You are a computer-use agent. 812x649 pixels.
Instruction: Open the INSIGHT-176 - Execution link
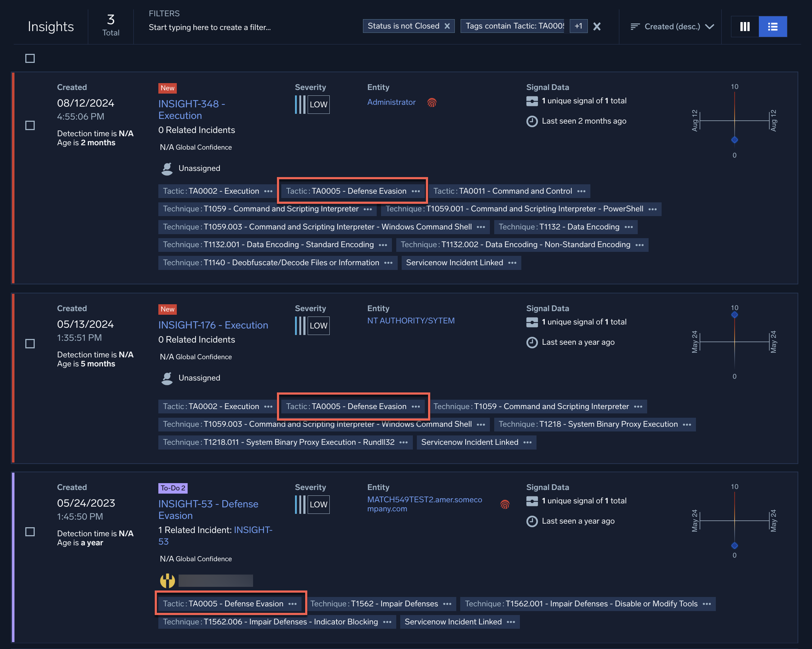tap(213, 325)
